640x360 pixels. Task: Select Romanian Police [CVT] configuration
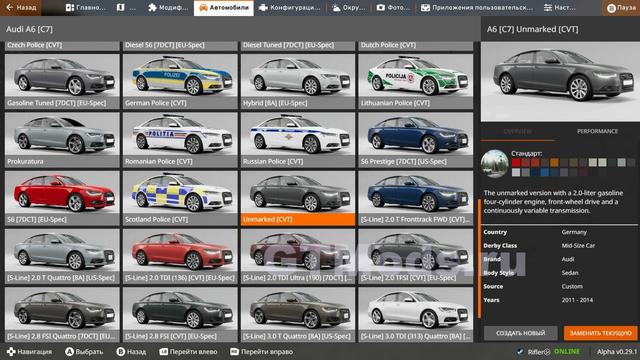click(x=180, y=140)
